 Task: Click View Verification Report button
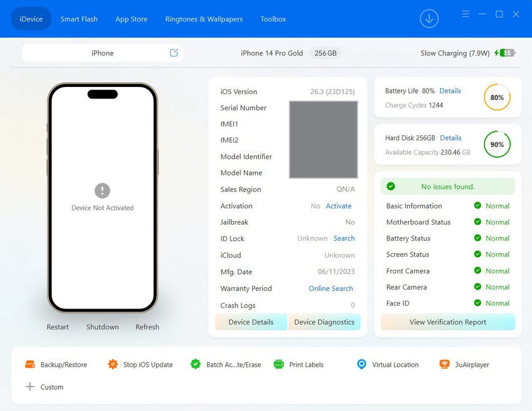[448, 322]
